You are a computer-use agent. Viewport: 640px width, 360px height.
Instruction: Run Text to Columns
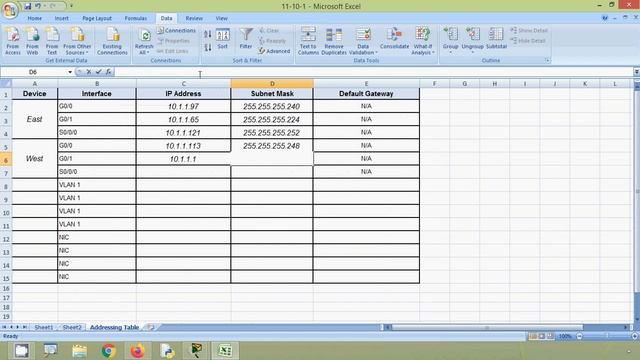(308, 41)
